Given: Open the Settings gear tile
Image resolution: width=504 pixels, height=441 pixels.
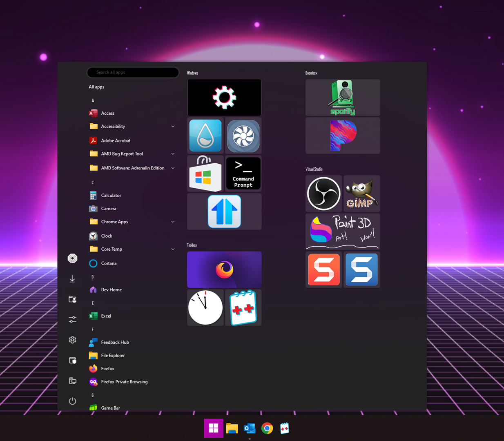Looking at the screenshot, I should (x=224, y=98).
